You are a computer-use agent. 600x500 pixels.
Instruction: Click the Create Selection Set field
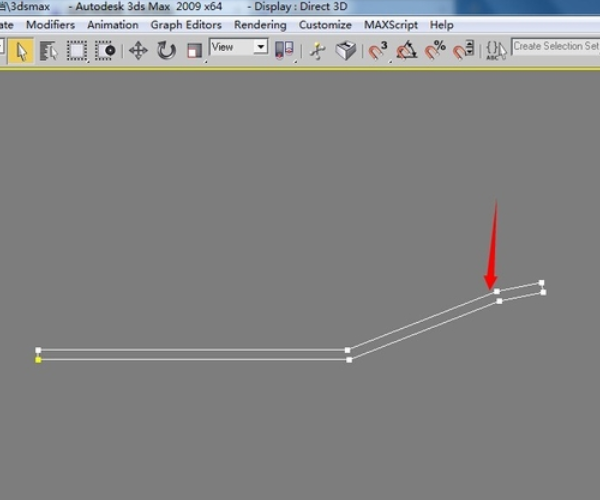556,47
